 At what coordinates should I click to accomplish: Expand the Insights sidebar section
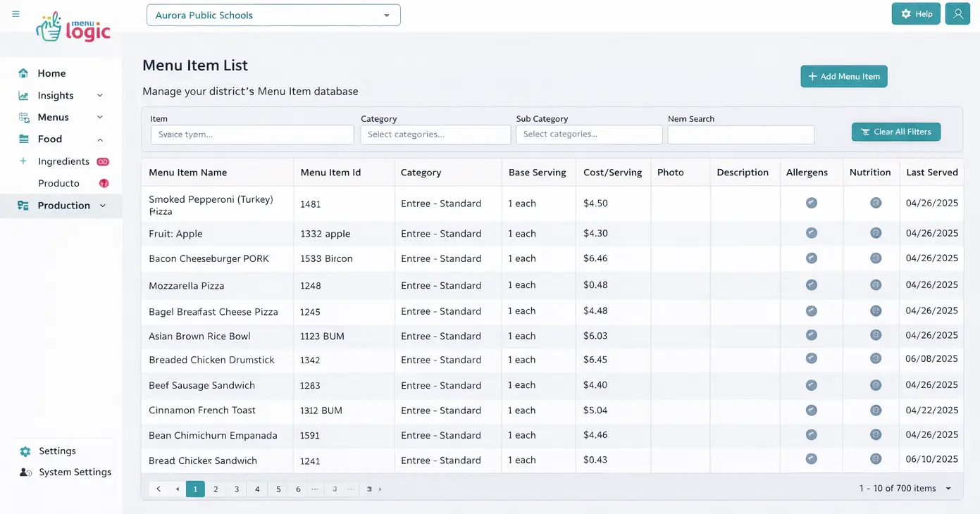(x=99, y=96)
